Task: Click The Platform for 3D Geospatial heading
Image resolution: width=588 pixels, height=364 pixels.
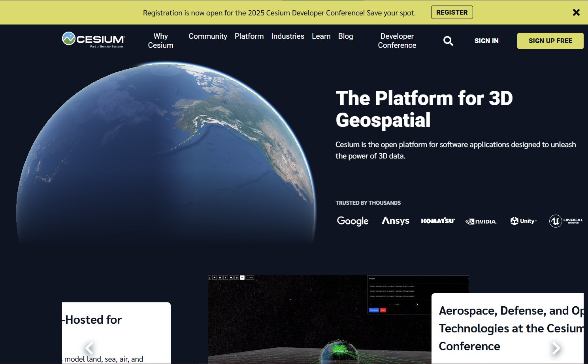Action: pyautogui.click(x=424, y=109)
